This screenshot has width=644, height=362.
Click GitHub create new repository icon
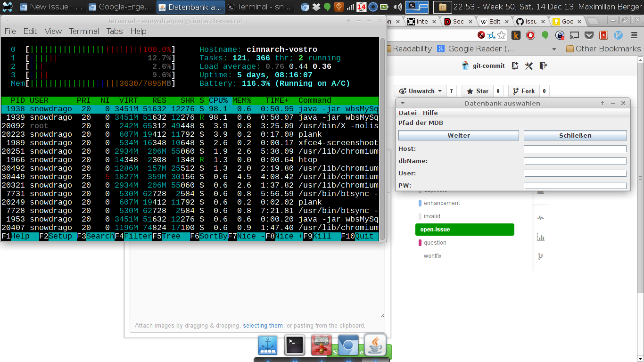(515, 66)
